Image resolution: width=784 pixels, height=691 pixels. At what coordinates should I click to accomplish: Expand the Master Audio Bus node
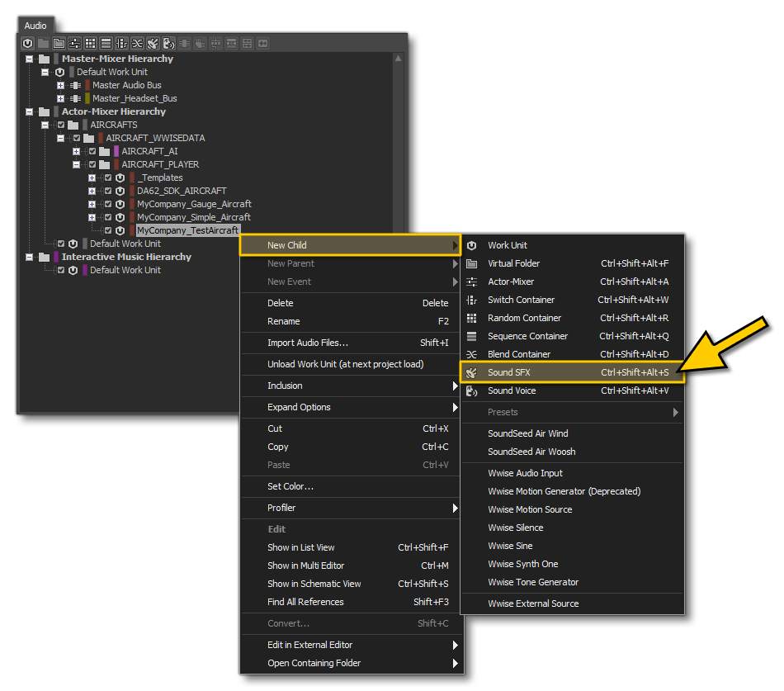60,85
